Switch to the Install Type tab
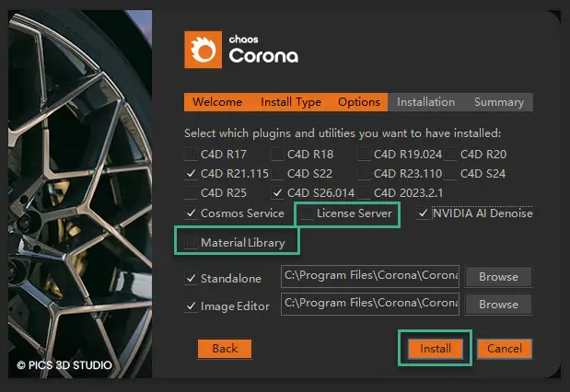 click(x=291, y=102)
